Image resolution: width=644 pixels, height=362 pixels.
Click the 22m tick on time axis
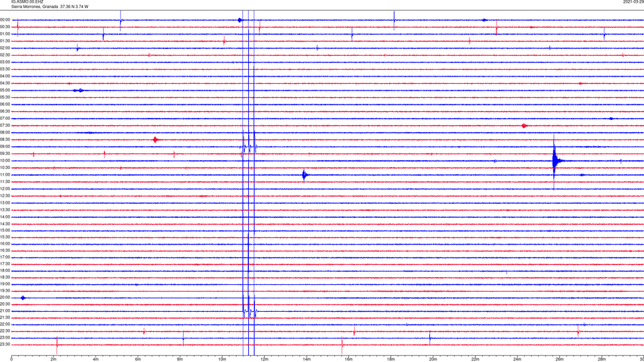tap(475, 359)
